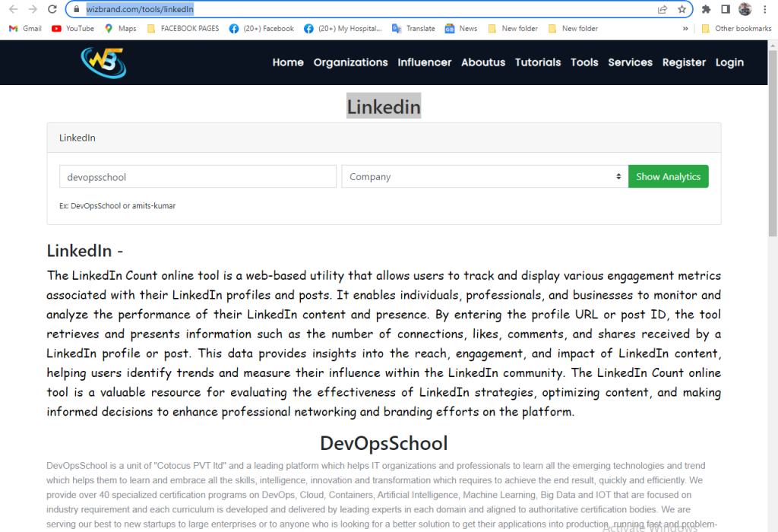Click the WizBrand logo
Screen dimensions: 778x532
(103, 62)
